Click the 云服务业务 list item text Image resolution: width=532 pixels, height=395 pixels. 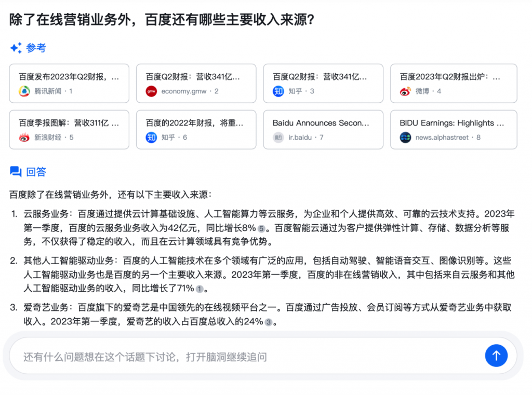[269, 227]
